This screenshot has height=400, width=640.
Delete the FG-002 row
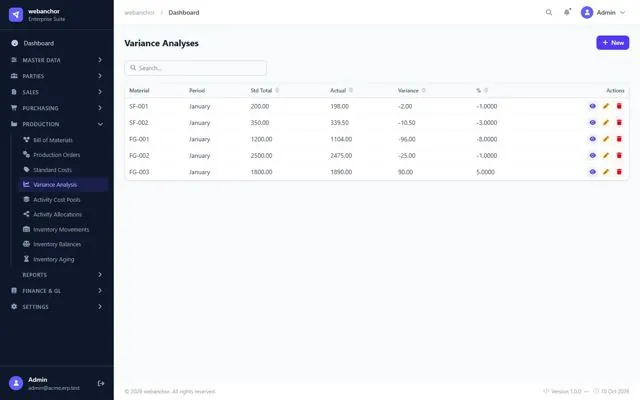(619, 156)
